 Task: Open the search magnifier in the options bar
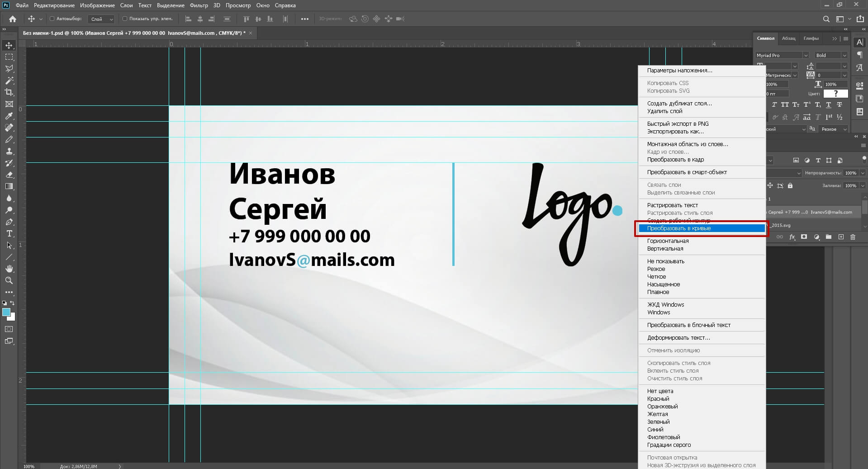click(826, 19)
